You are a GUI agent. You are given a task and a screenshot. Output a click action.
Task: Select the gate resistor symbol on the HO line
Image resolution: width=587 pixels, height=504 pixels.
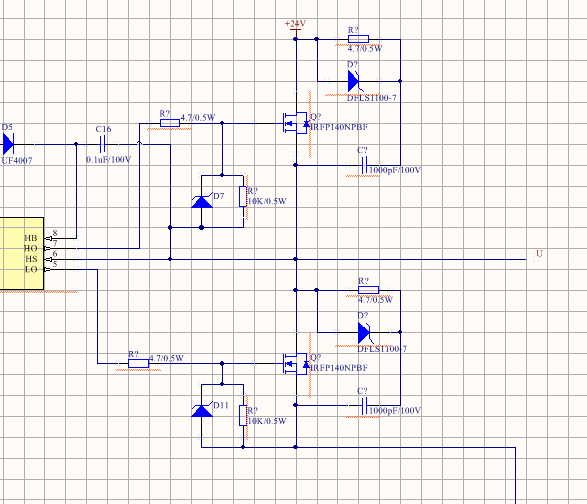tap(170, 123)
